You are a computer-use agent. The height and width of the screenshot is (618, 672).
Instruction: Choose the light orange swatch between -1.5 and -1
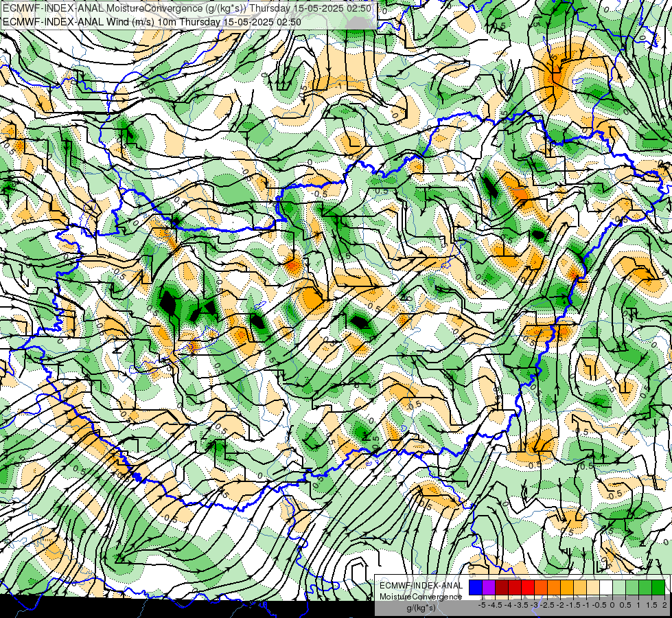pyautogui.click(x=580, y=587)
